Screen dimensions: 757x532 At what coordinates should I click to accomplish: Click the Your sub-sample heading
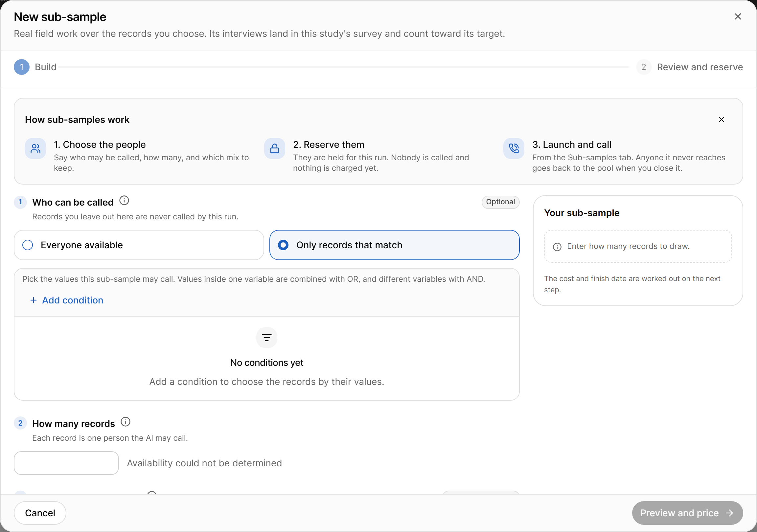pos(582,212)
